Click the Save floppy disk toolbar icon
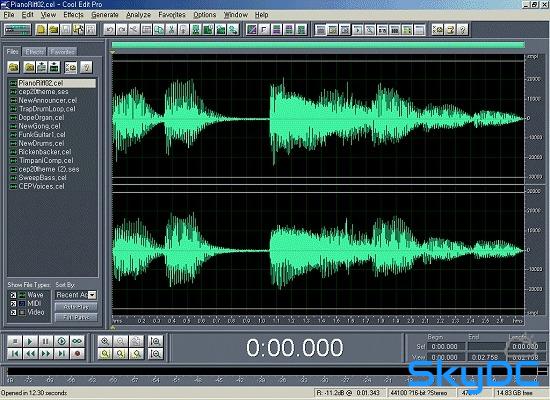Screen dimensions: 550x400 66,30
